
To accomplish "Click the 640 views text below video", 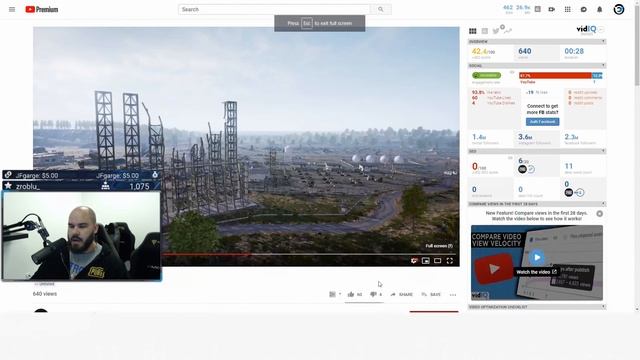I will tap(45, 294).
